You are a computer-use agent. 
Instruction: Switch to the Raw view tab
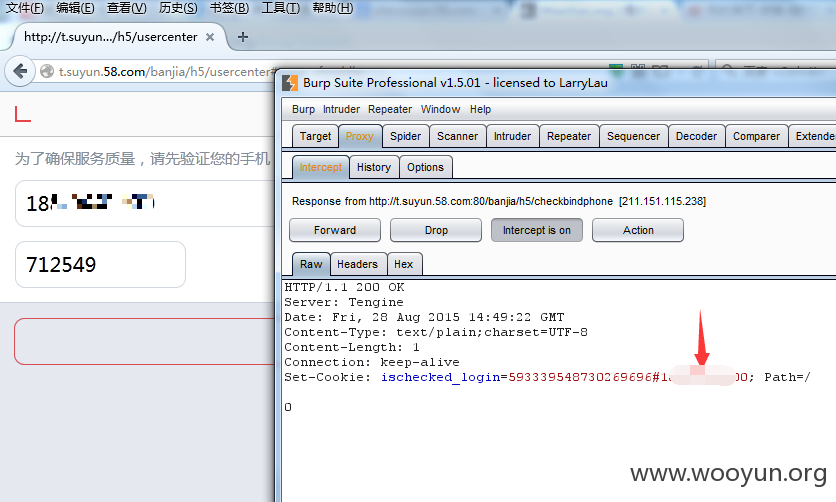311,264
